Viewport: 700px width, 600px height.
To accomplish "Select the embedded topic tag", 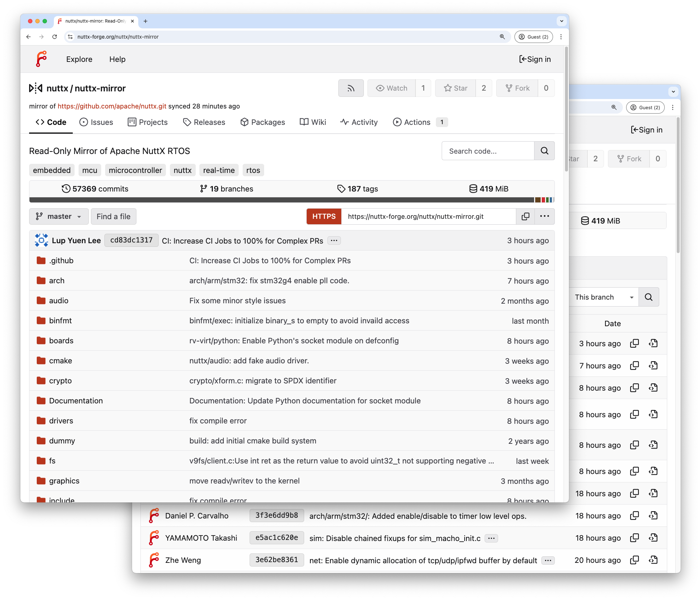I will 52,170.
